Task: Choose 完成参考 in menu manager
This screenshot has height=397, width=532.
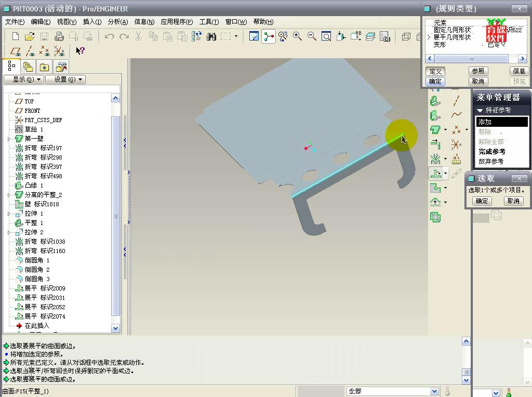Action: pyautogui.click(x=492, y=152)
